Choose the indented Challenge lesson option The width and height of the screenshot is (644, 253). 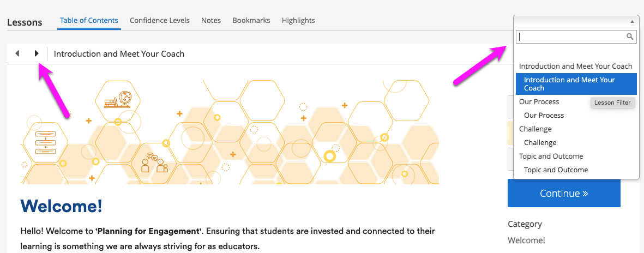[540, 142]
